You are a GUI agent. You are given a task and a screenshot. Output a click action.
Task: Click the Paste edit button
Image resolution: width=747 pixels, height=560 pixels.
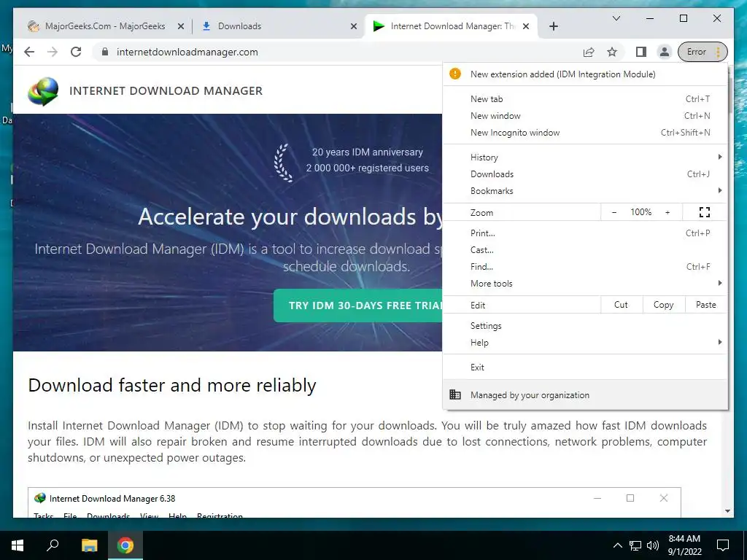(x=706, y=305)
